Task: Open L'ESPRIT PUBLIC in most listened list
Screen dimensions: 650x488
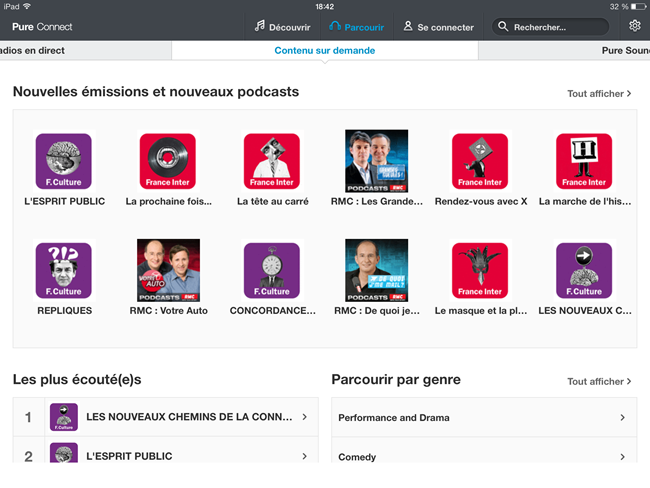Action: [x=129, y=456]
